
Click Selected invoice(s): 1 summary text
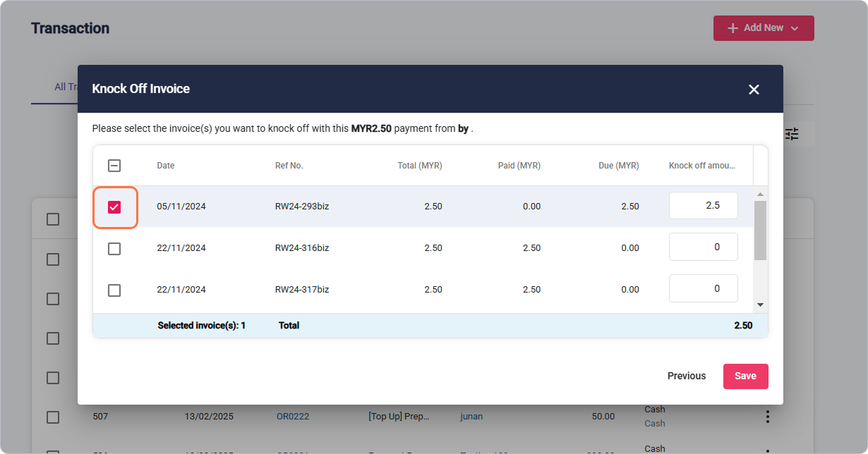click(202, 326)
